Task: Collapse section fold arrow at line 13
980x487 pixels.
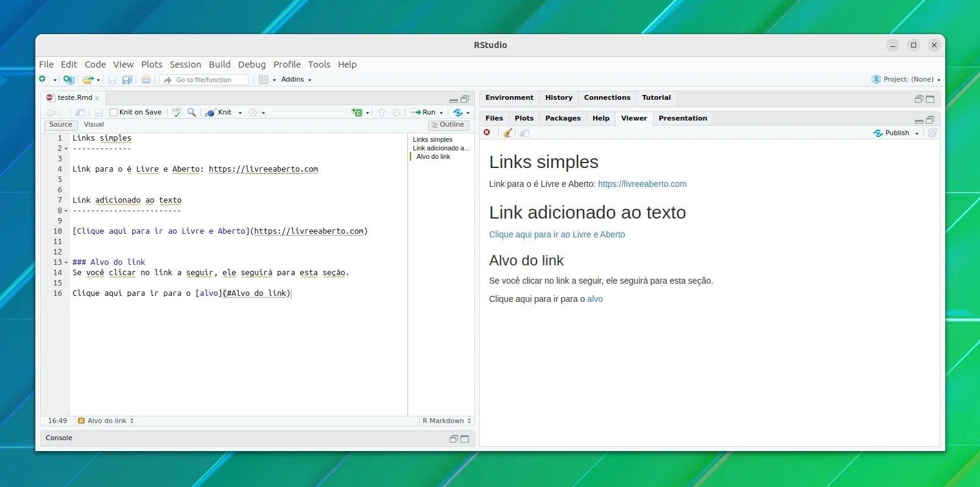Action: coord(66,263)
